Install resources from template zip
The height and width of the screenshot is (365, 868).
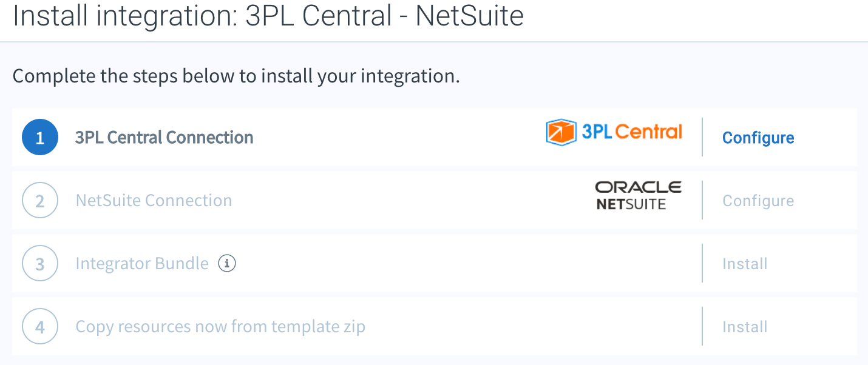tap(745, 327)
